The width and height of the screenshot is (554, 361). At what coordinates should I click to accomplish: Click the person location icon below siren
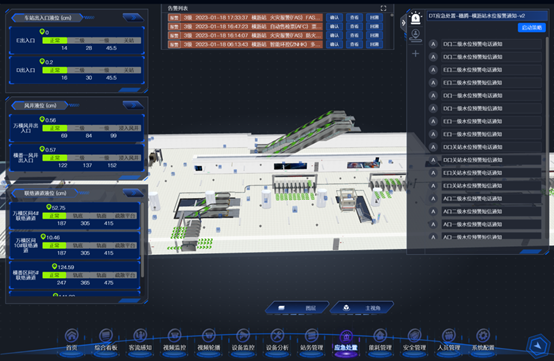(x=416, y=36)
